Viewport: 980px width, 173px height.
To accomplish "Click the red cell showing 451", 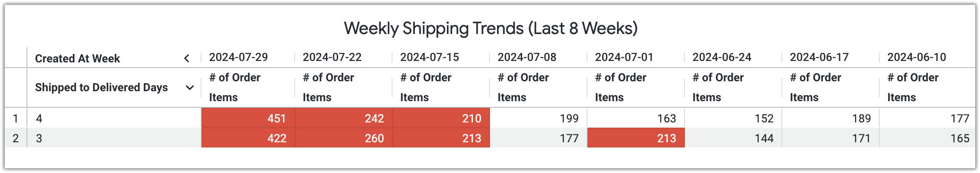I will pos(248,118).
